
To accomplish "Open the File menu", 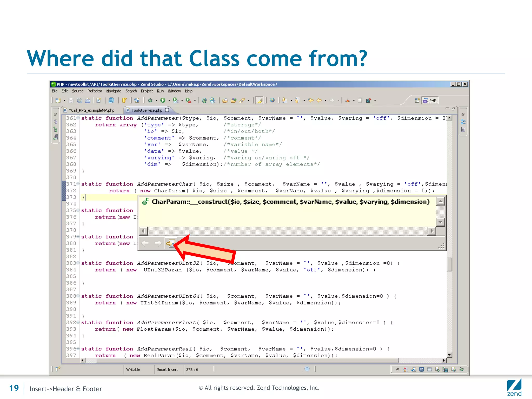I will pyautogui.click(x=55, y=91).
